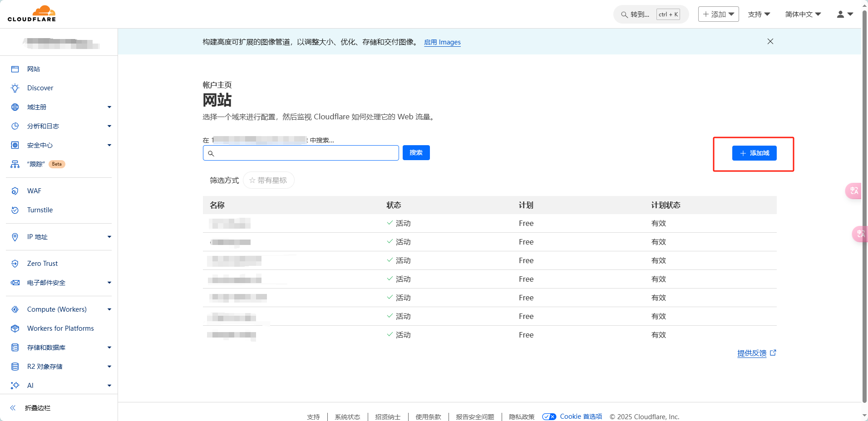The height and width of the screenshot is (421, 868).
Task: Click the IP 地址 pin icon
Action: click(15, 237)
